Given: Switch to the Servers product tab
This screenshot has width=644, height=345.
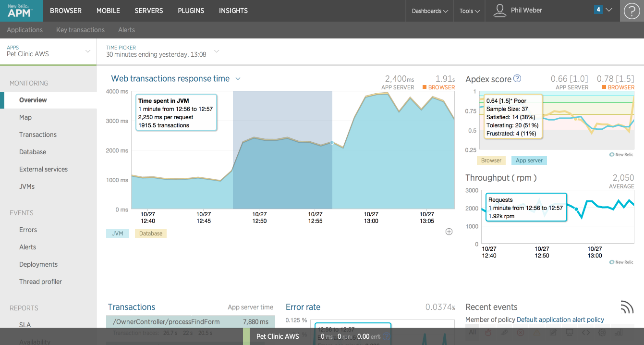Looking at the screenshot, I should coord(149,11).
